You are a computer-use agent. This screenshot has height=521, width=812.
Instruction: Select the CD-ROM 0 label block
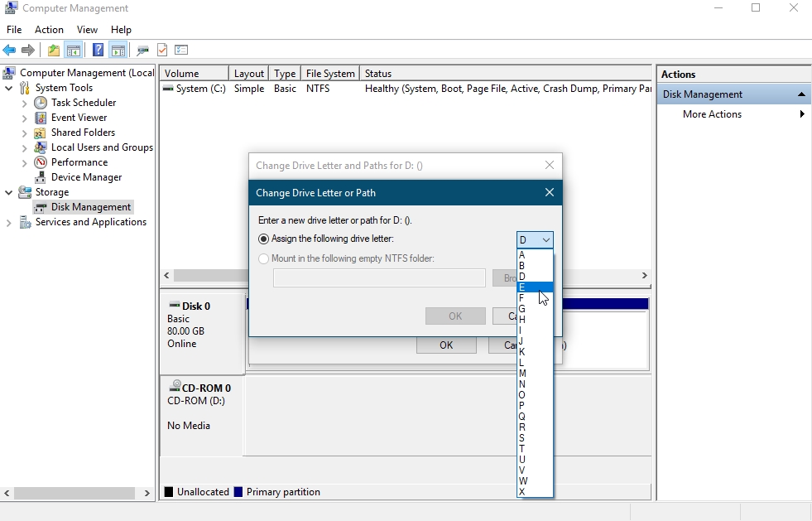[201, 417]
